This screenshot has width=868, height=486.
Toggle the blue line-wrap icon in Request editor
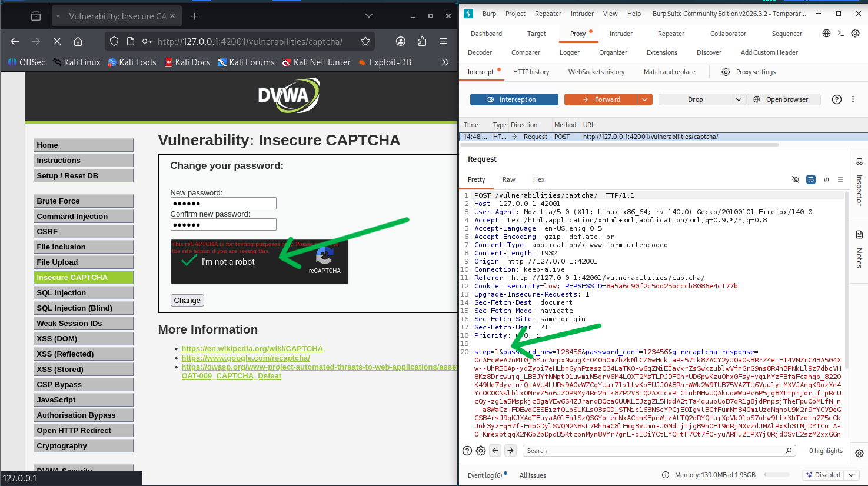tap(811, 179)
